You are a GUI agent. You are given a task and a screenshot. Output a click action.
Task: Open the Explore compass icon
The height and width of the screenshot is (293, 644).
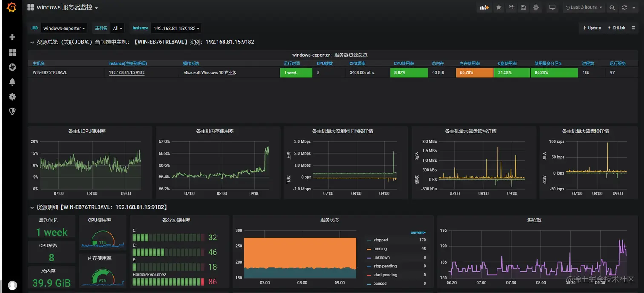[x=12, y=67]
